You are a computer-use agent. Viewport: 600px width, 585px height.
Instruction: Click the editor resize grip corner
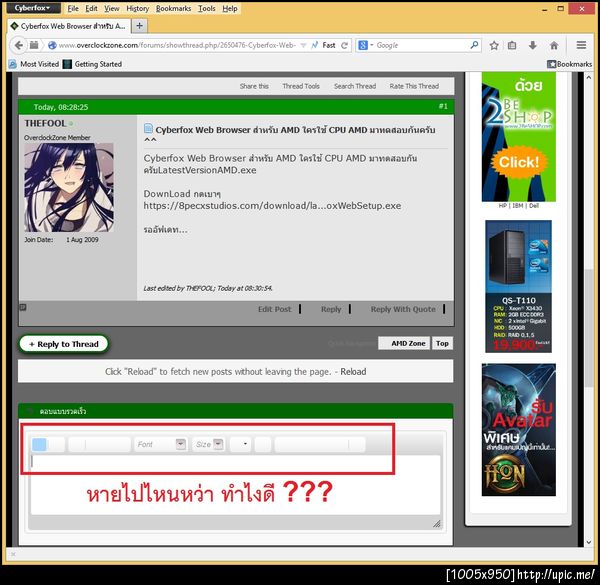437,523
